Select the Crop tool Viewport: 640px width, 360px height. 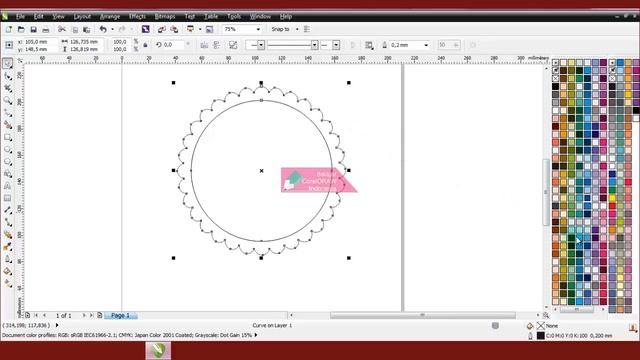click(x=7, y=88)
